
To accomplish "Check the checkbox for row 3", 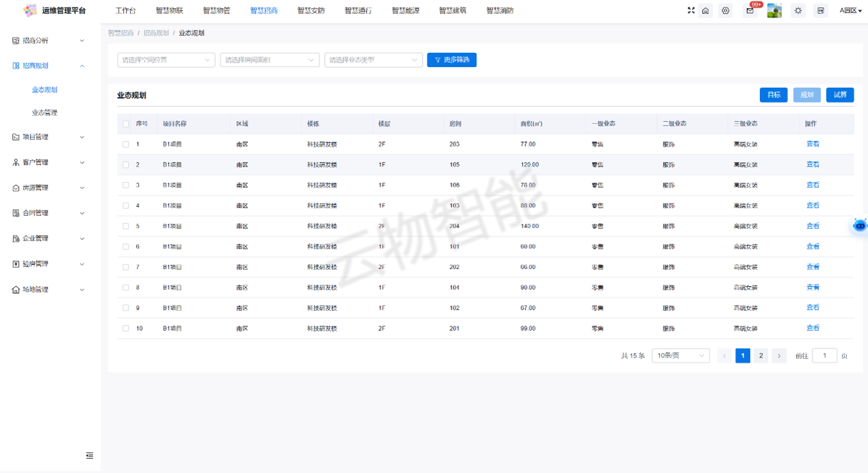I will click(126, 186).
